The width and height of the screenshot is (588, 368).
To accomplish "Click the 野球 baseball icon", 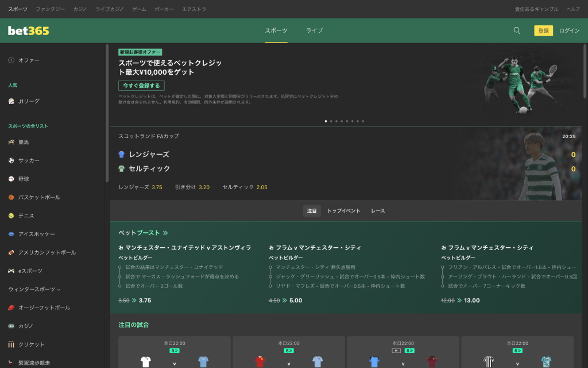I will point(11,179).
